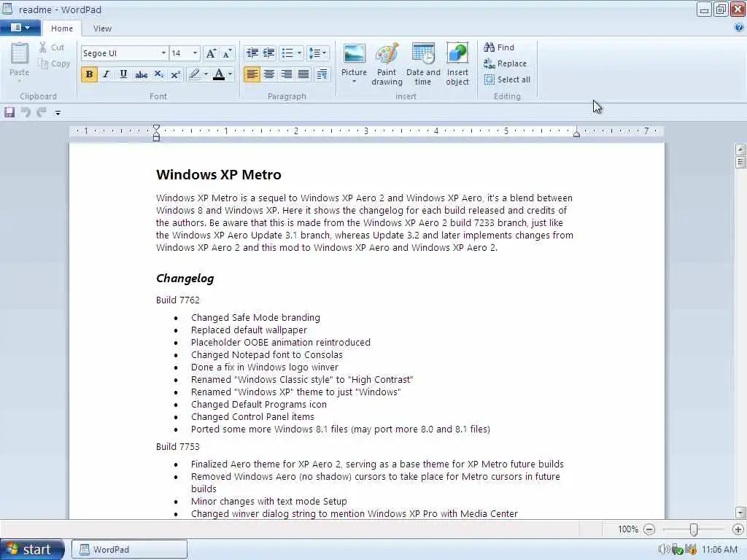Insert the Date and time

(423, 64)
